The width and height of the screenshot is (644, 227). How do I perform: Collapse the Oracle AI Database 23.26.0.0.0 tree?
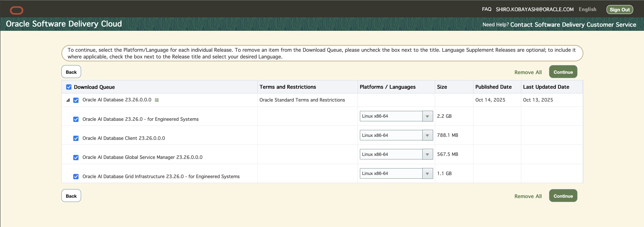(x=68, y=100)
